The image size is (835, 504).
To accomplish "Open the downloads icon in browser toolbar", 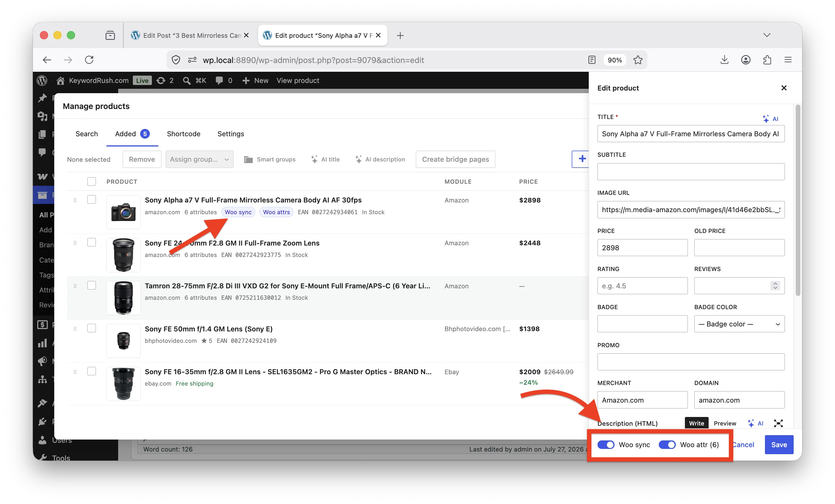I will coord(724,60).
